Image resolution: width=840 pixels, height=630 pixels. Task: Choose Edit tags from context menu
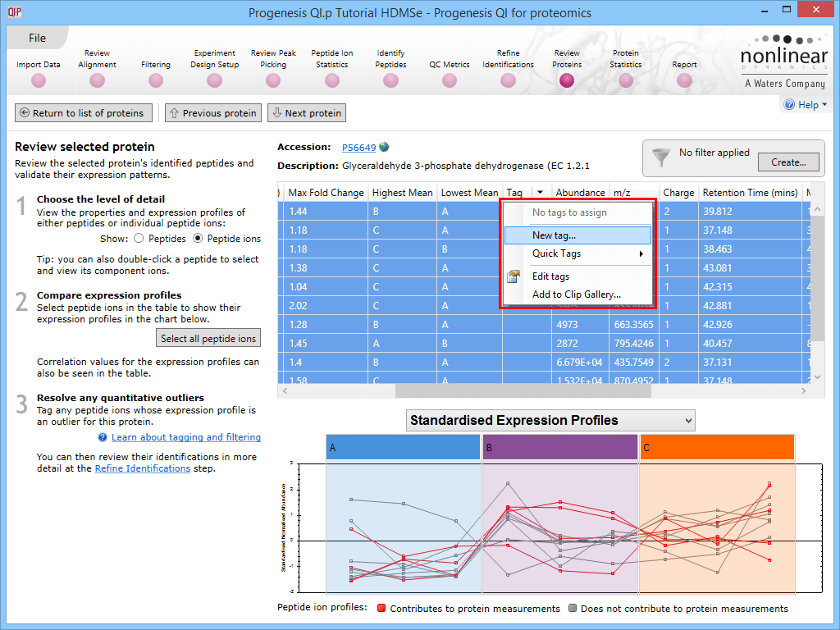[577, 276]
